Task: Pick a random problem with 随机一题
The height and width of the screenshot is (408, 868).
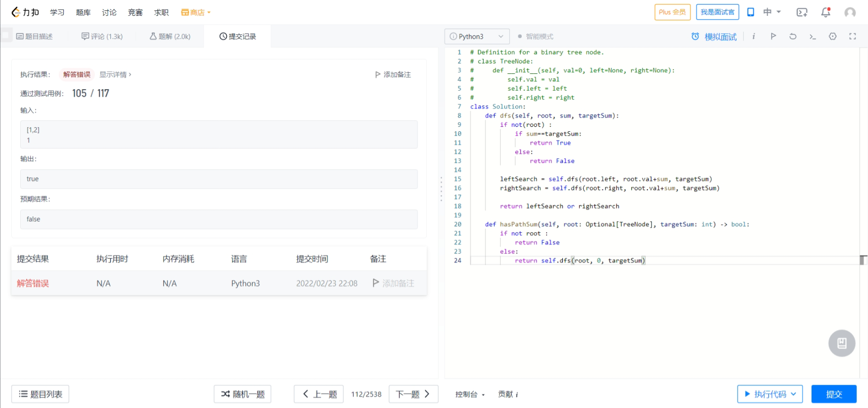Action: point(242,394)
